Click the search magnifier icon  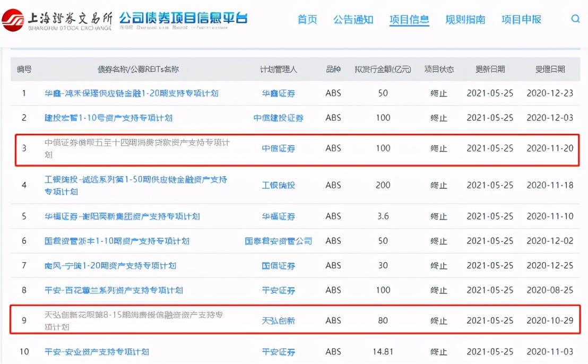click(575, 19)
